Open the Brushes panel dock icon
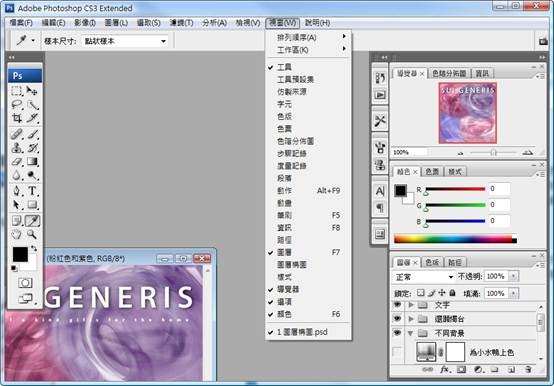 click(x=380, y=148)
